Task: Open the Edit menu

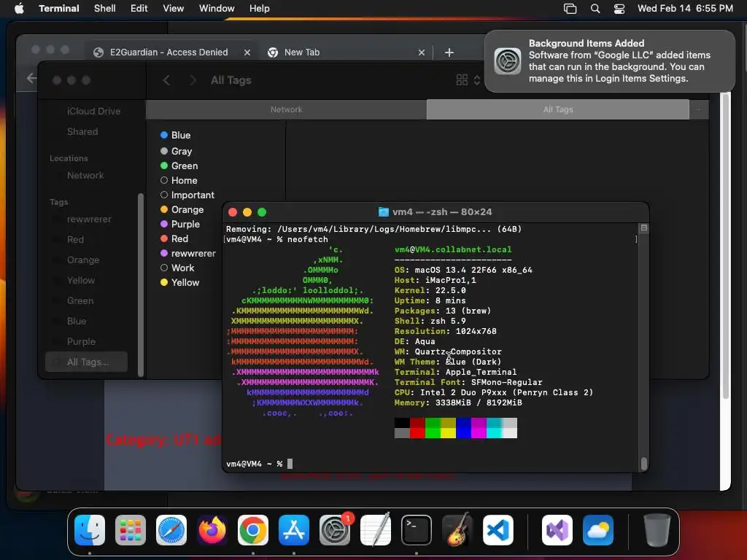Action: [139, 8]
